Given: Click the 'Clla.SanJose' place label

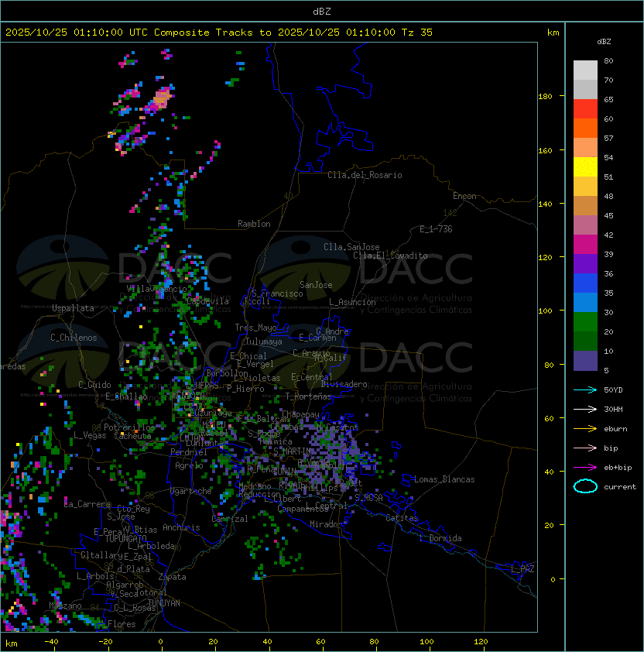Looking at the screenshot, I should 351,247.
